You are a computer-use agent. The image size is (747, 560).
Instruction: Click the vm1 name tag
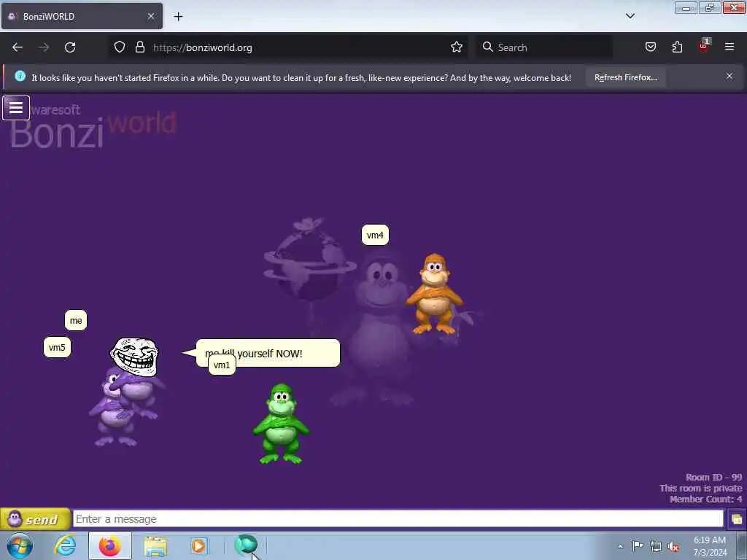point(222,365)
